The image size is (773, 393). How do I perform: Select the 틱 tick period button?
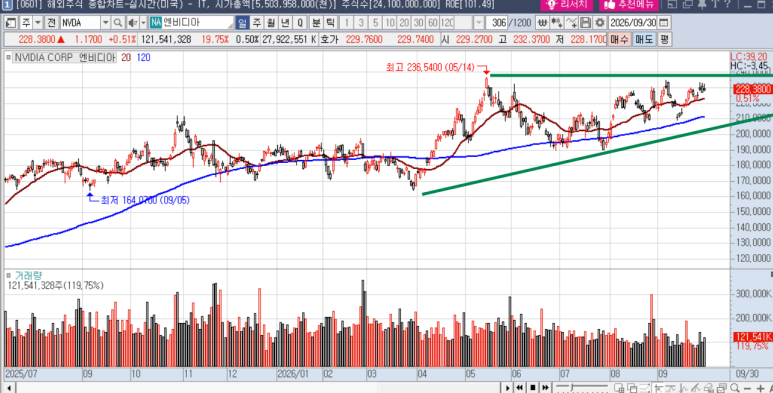[330, 23]
